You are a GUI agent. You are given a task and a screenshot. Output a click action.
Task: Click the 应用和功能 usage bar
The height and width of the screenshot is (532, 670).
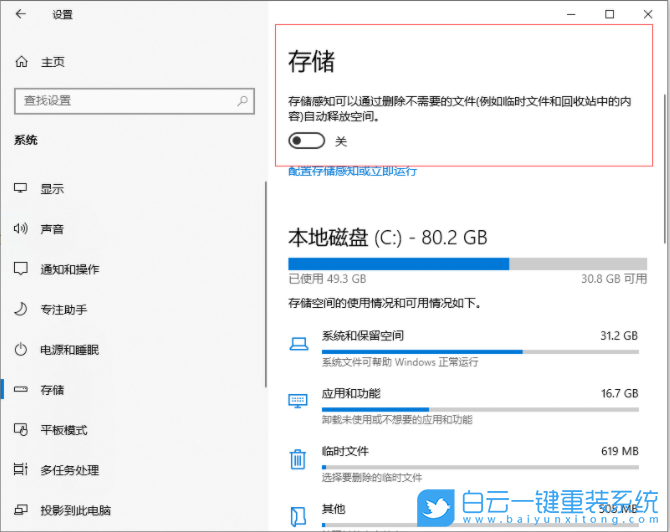pos(480,409)
